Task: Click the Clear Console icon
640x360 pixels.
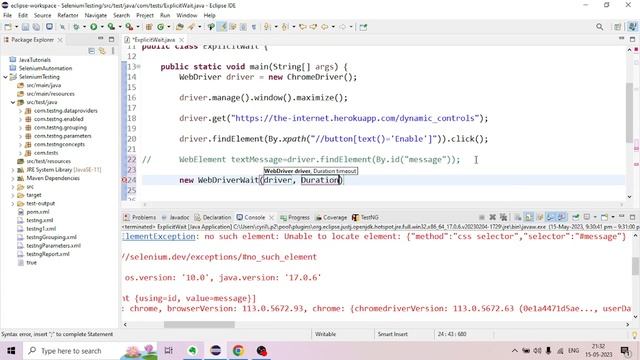Action: click(518, 217)
